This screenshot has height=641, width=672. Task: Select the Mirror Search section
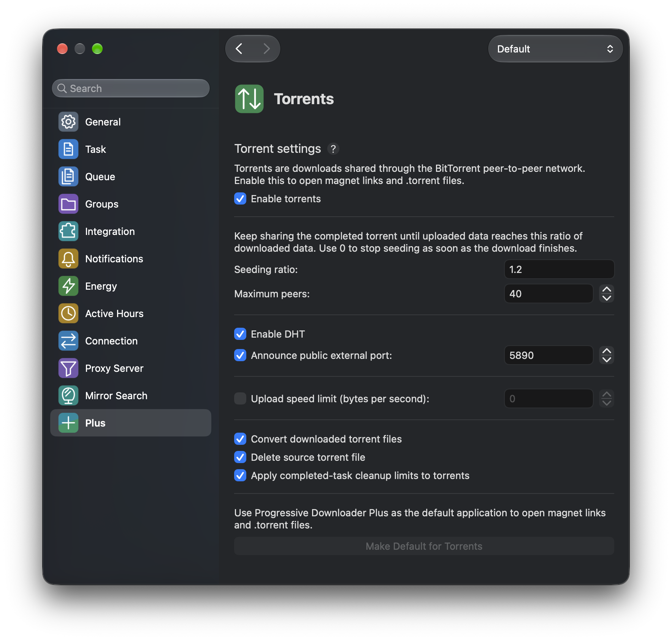click(x=131, y=395)
